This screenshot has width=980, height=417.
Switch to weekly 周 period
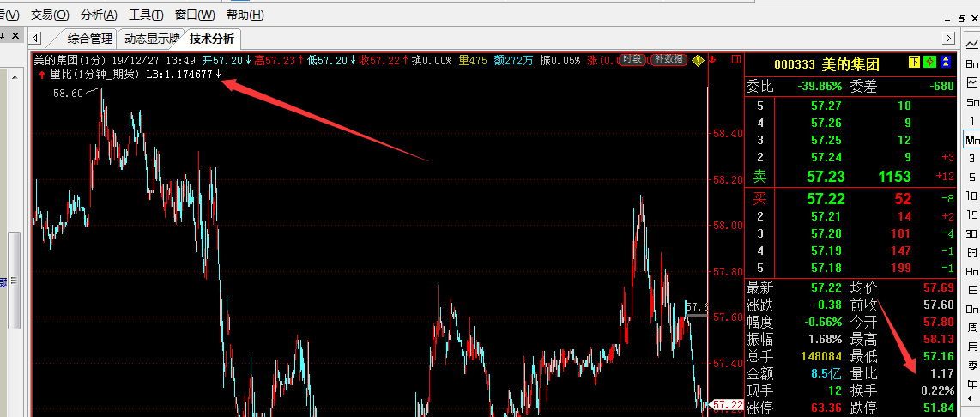[972, 329]
